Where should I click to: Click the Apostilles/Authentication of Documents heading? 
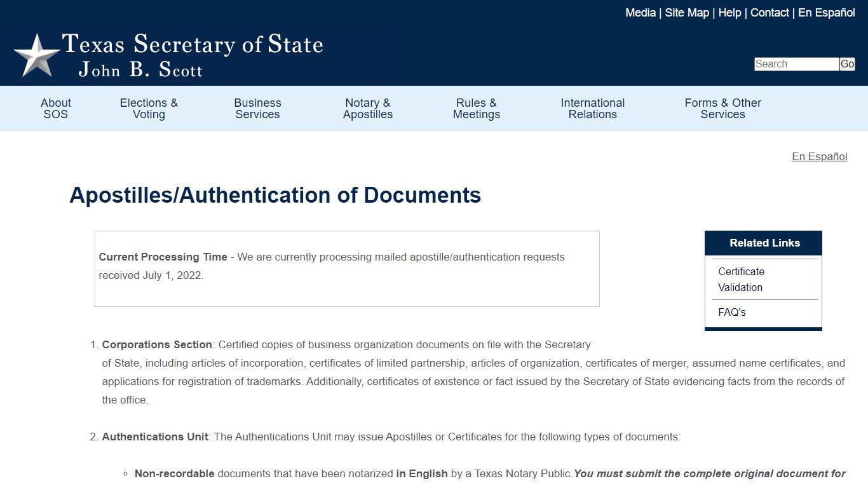click(275, 195)
